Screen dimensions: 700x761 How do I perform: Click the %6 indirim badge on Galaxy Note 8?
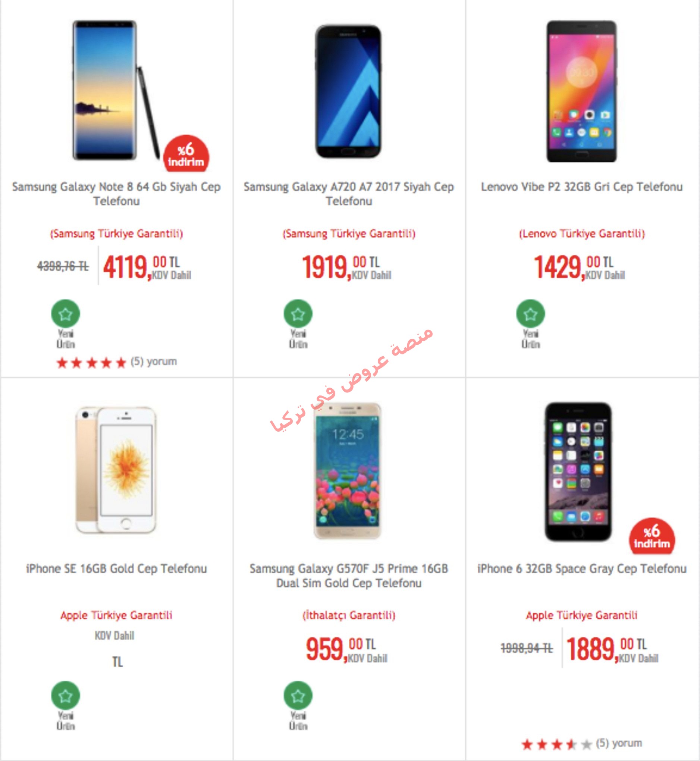coord(186,154)
